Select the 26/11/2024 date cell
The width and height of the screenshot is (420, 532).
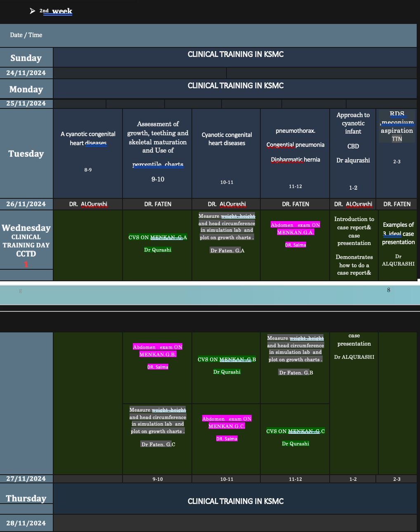click(x=26, y=204)
